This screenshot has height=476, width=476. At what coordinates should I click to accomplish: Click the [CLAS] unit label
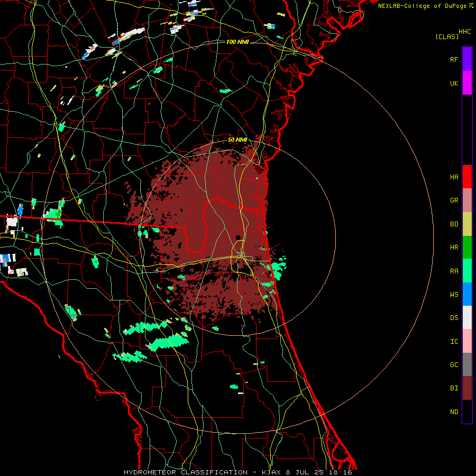click(447, 36)
